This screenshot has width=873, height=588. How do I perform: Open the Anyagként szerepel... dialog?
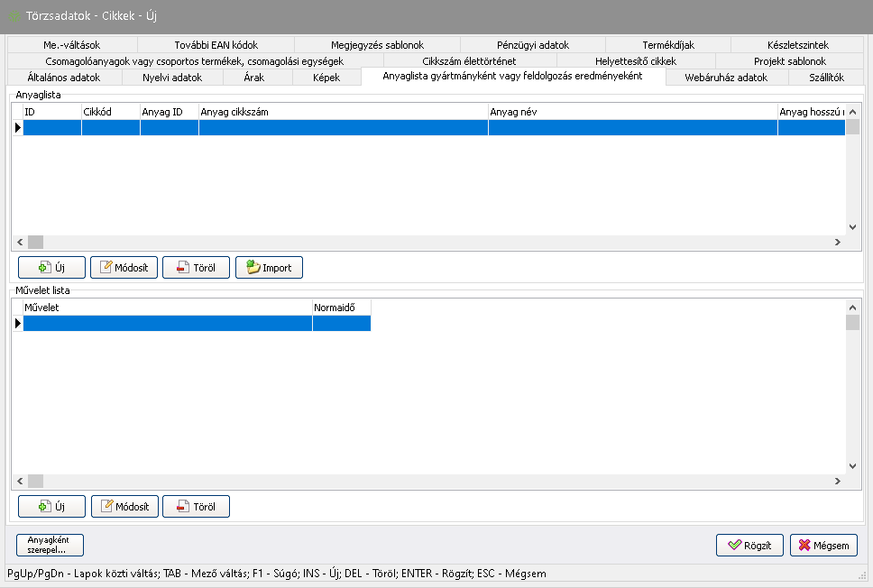tap(50, 546)
